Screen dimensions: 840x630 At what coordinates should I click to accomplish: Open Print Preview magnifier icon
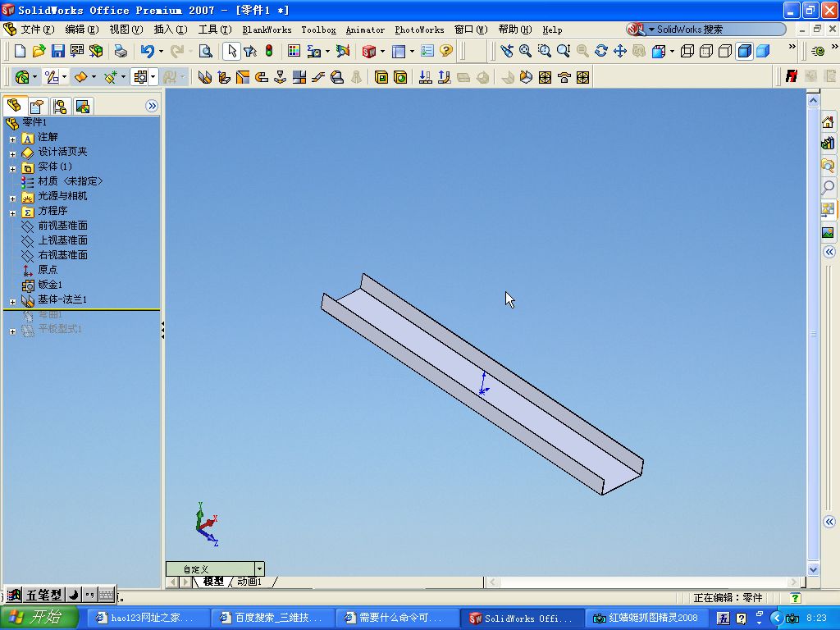[x=205, y=51]
